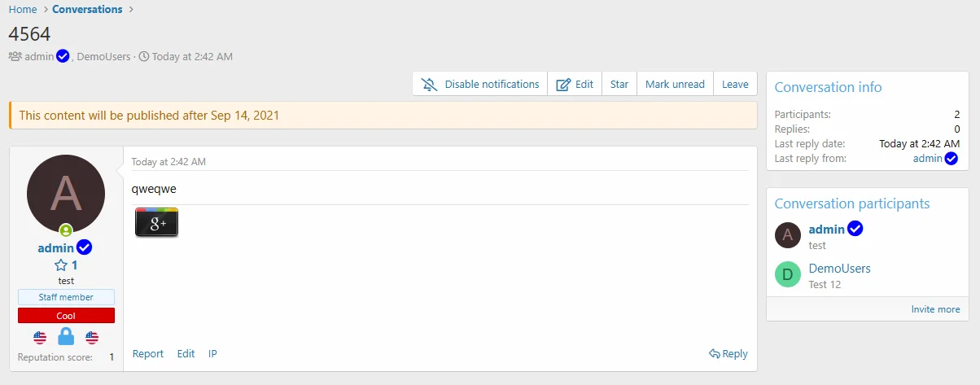Click the red Cool user banner
Image resolution: width=980 pixels, height=385 pixels.
[x=66, y=316]
